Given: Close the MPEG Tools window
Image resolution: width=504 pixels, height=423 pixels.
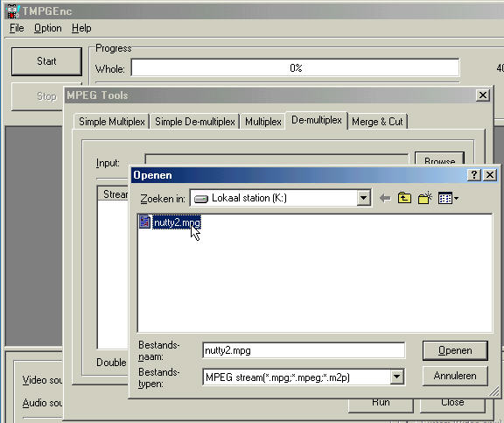Looking at the screenshot, I should pyautogui.click(x=483, y=95).
